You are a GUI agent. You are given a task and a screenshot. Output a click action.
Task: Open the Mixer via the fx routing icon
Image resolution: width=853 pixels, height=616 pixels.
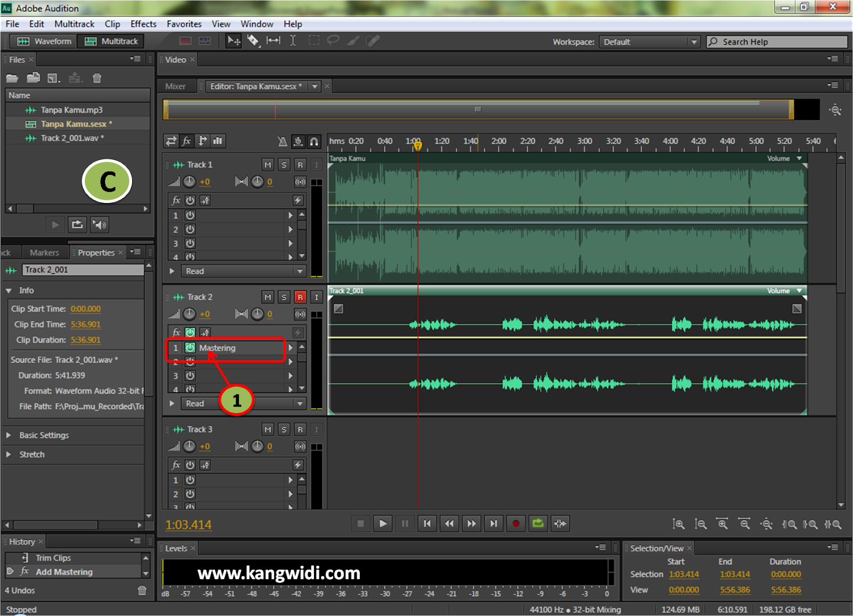click(x=186, y=141)
